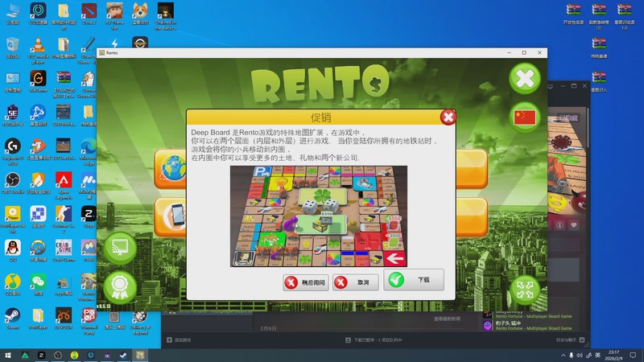Close the 促销 promotion dialog with red X
The width and height of the screenshot is (644, 362).
[x=448, y=117]
